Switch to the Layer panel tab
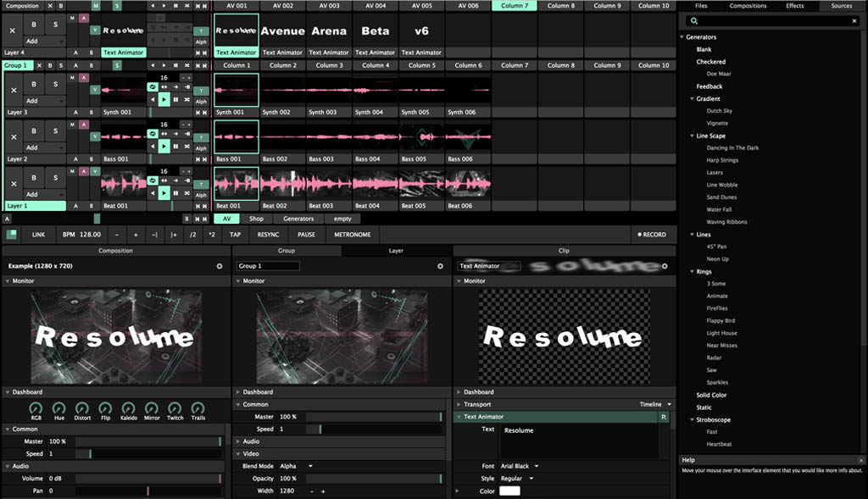The image size is (868, 499). (396, 251)
